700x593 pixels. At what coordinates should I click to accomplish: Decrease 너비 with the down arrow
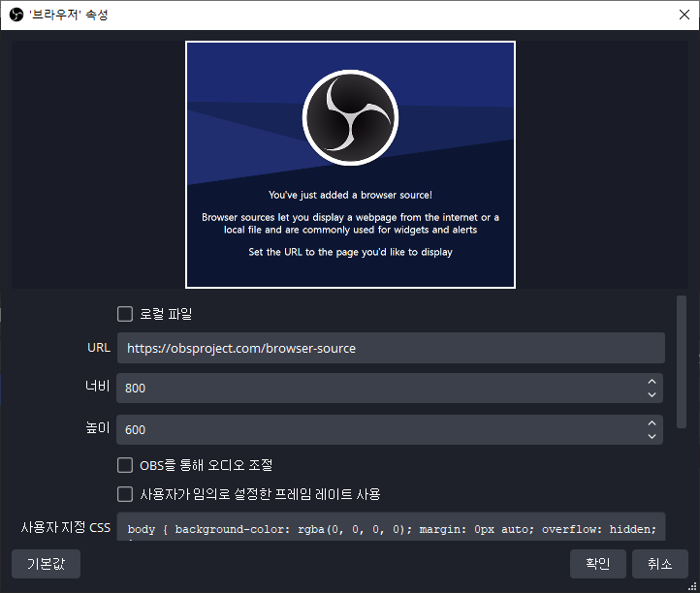(652, 395)
